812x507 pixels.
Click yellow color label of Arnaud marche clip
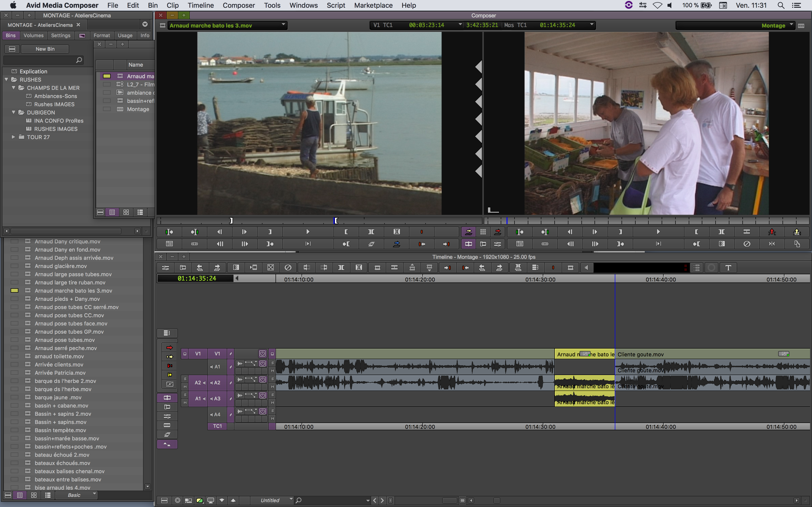point(14,291)
